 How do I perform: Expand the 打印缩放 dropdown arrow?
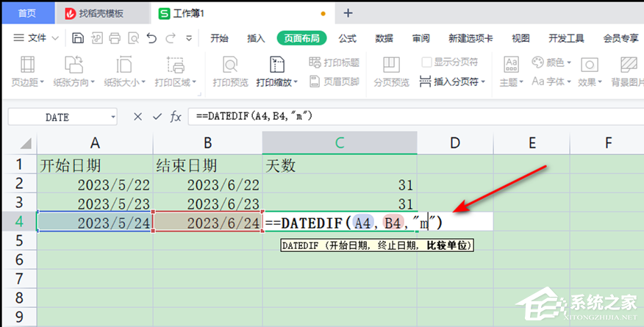(296, 82)
